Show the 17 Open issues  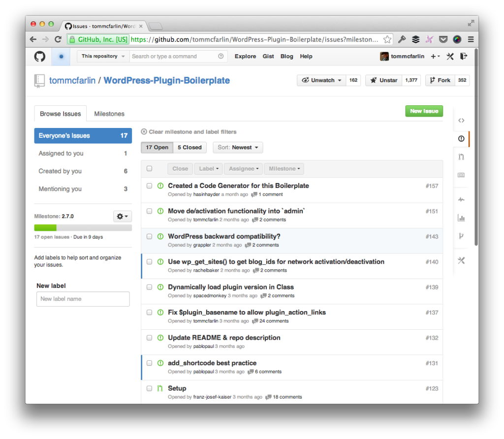(x=157, y=148)
